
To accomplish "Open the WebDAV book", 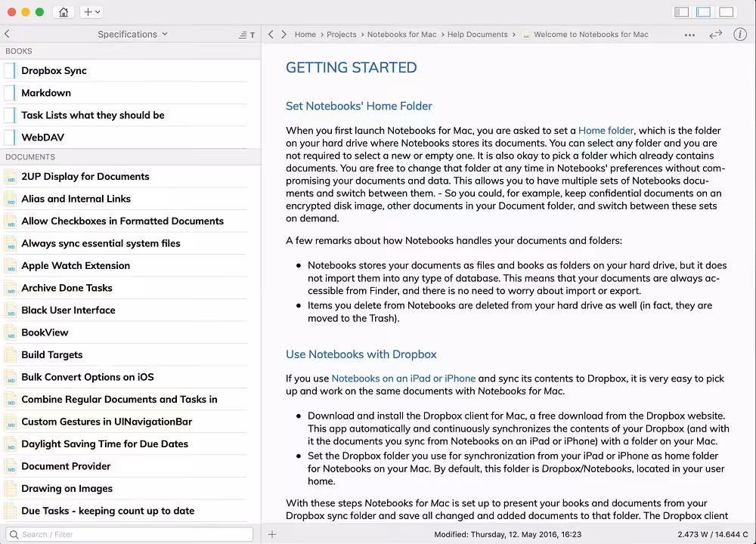I will click(131, 138).
